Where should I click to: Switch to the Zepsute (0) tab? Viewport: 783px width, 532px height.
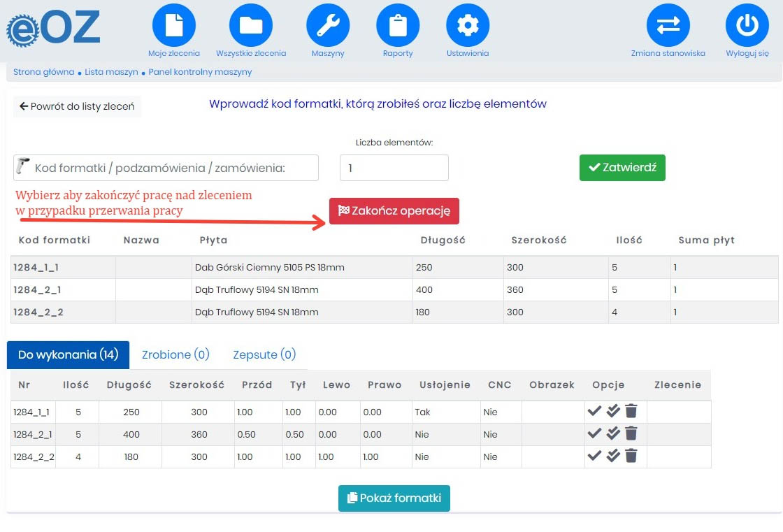[264, 355]
